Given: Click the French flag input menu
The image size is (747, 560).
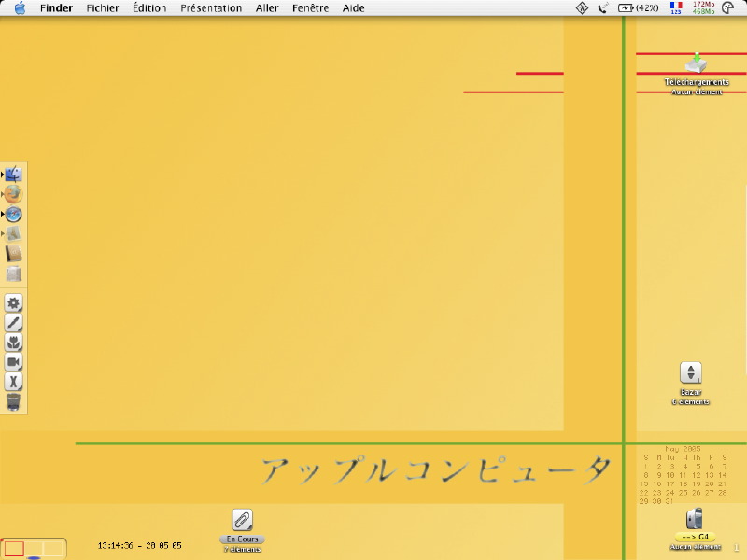Looking at the screenshot, I should [x=676, y=7].
